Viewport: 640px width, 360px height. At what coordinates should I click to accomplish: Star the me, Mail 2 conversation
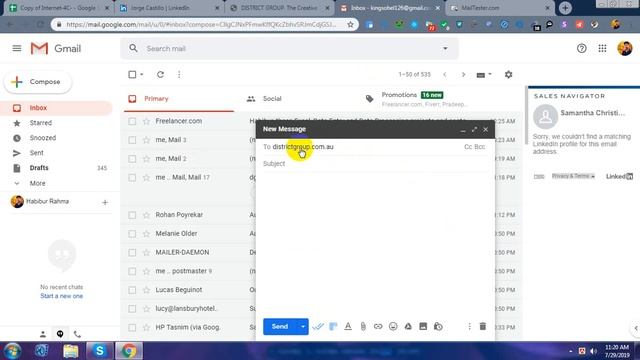tap(146, 159)
